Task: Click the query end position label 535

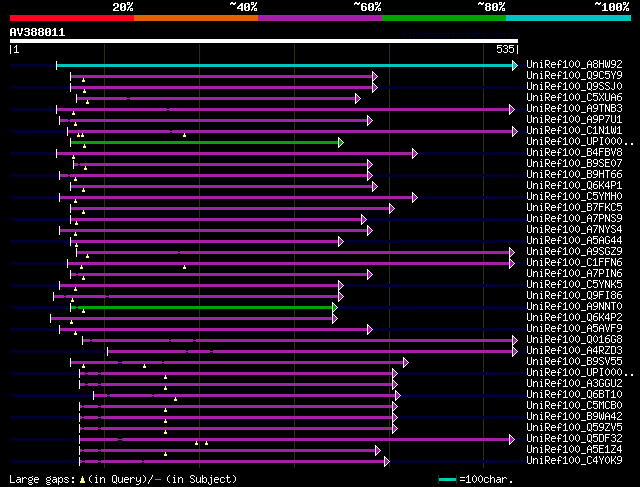Action: (x=505, y=49)
